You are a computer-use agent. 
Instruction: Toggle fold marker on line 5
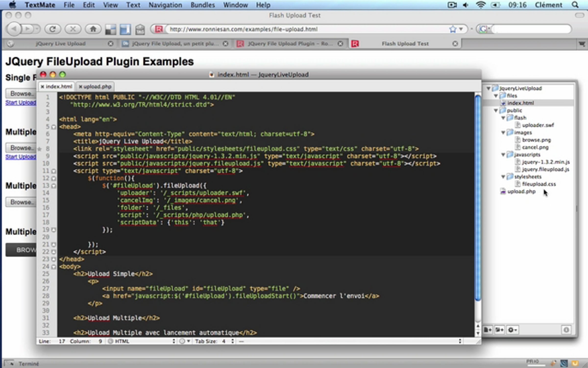pos(54,127)
